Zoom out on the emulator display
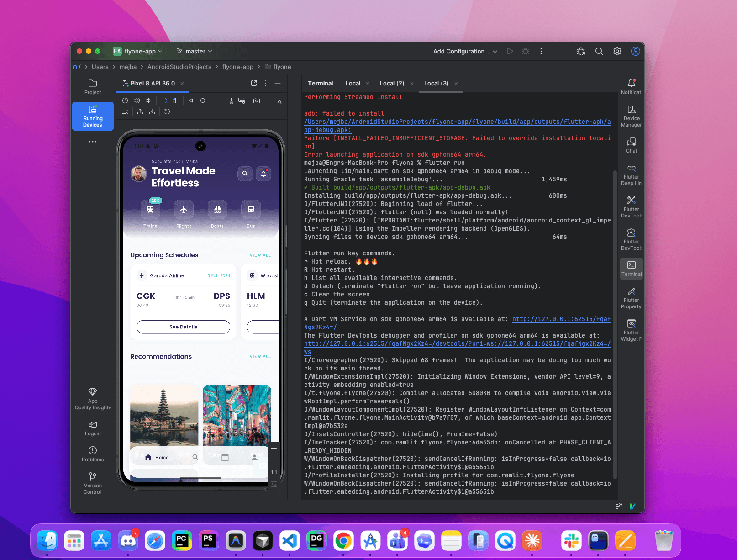Image resolution: width=737 pixels, height=560 pixels. 274,460
